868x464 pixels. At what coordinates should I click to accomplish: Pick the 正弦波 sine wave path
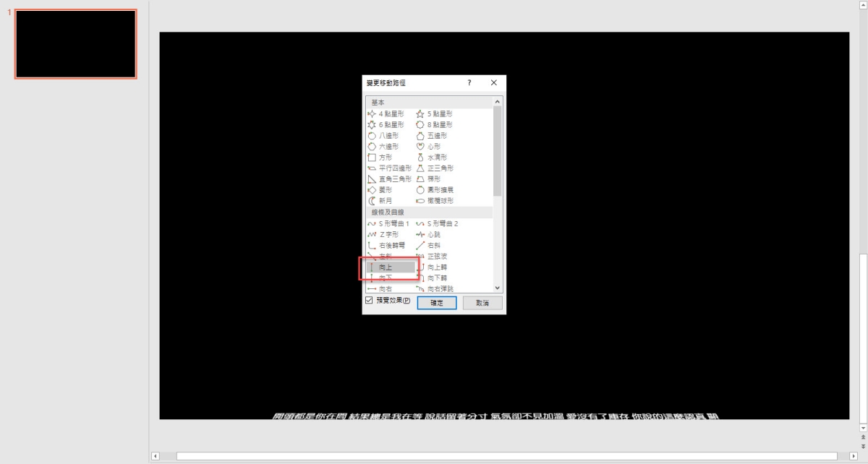click(x=430, y=257)
